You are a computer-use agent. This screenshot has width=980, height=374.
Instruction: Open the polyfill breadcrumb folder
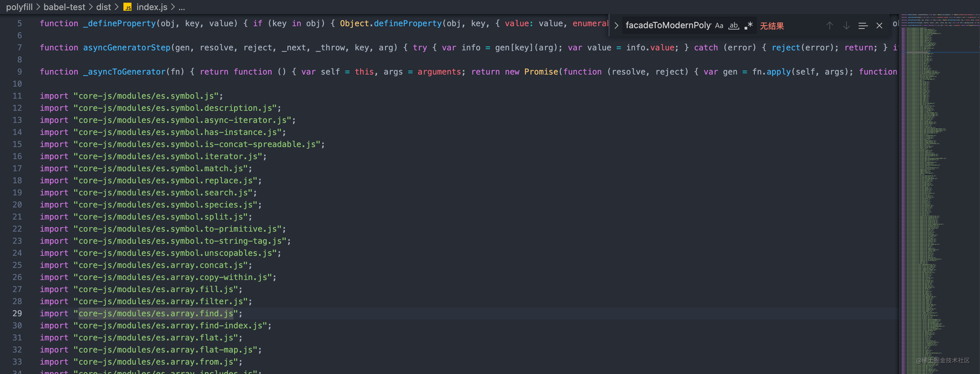[19, 7]
